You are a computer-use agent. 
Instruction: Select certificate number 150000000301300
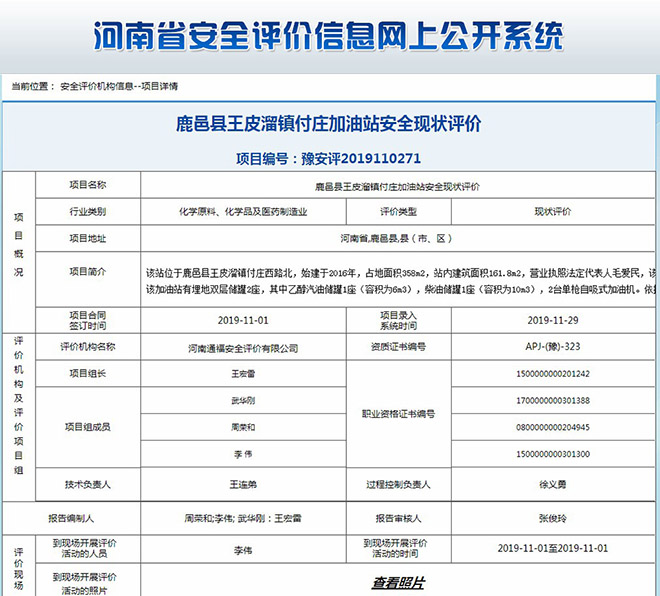click(x=553, y=454)
